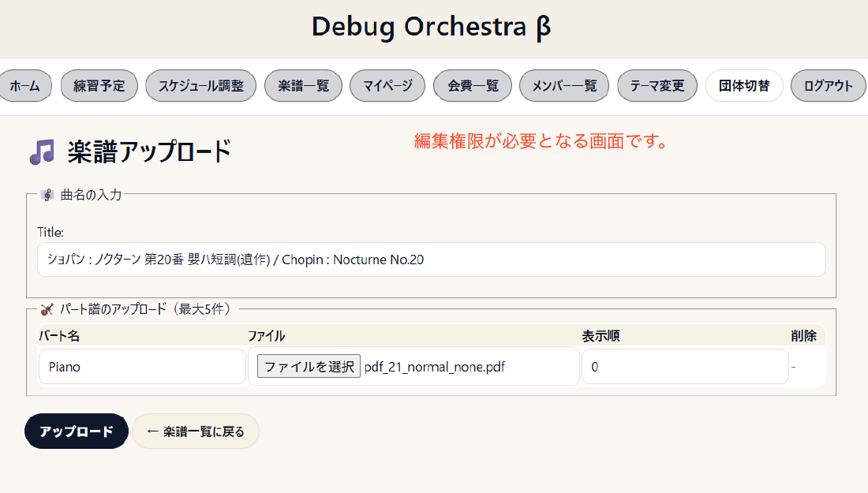Click ← 楽譜一覧に戻る link

[x=196, y=431]
